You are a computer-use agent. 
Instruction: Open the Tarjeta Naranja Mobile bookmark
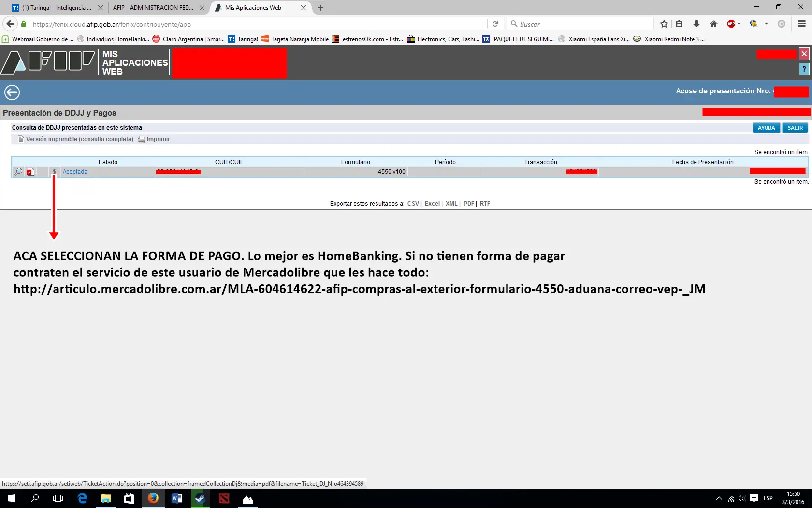(x=295, y=39)
